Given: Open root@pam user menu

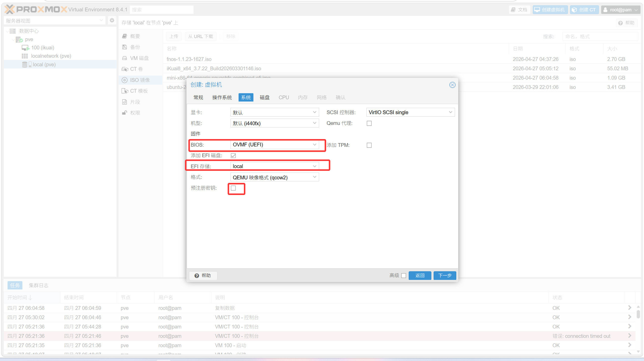Looking at the screenshot, I should pos(621,10).
